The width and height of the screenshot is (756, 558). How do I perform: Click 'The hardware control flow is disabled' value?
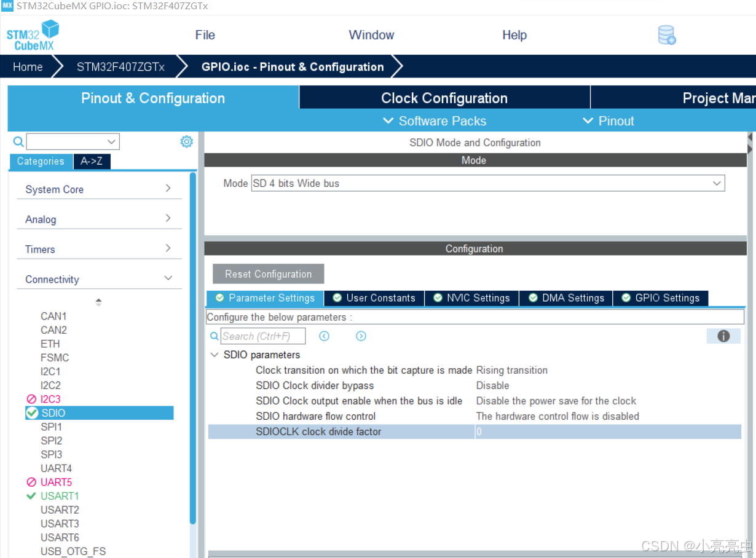click(x=557, y=416)
